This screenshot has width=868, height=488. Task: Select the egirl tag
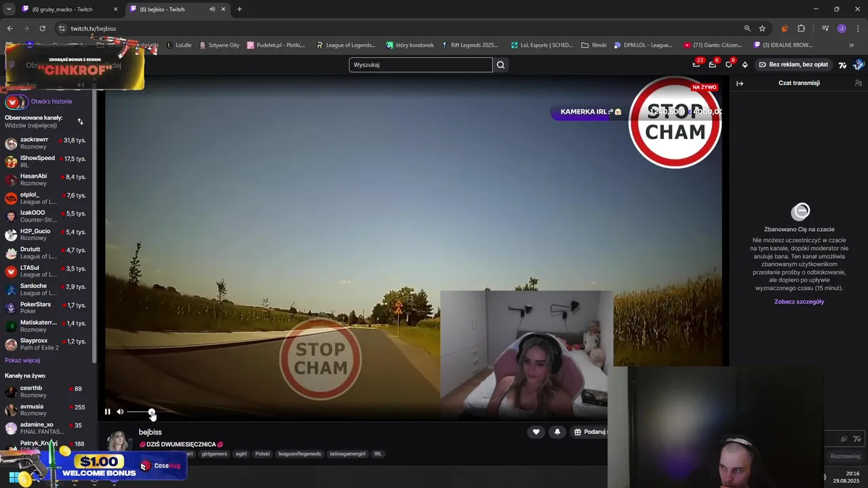click(x=241, y=453)
